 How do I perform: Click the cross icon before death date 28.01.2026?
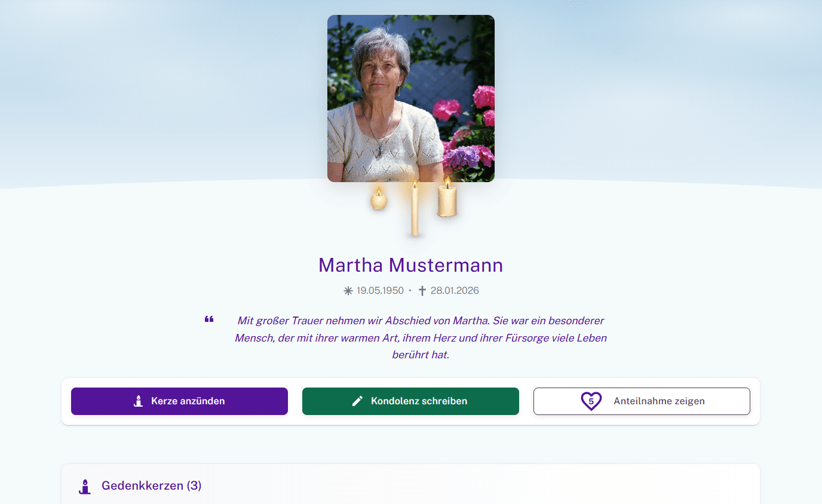click(x=422, y=290)
